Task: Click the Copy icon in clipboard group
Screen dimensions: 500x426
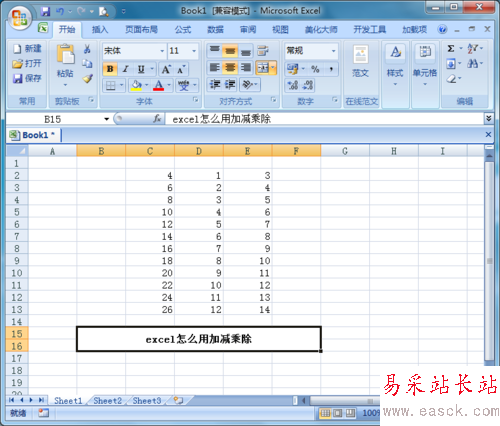Action: [x=87, y=63]
